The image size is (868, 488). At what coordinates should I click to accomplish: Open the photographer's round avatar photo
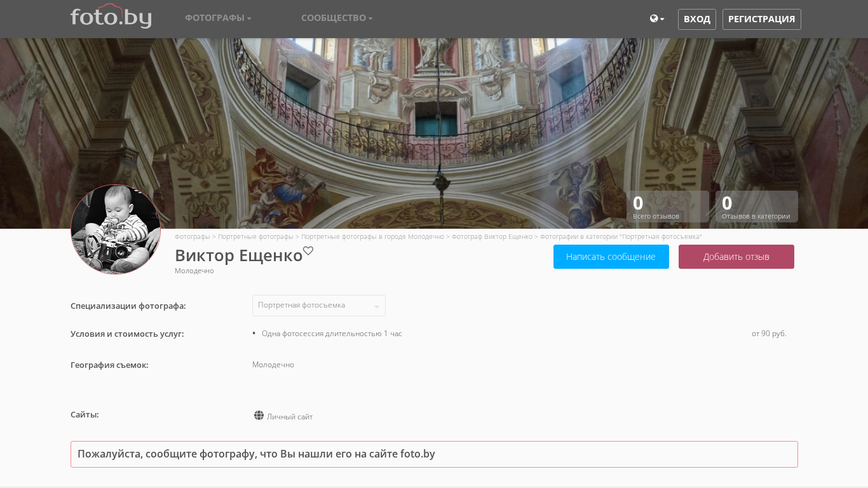116,229
